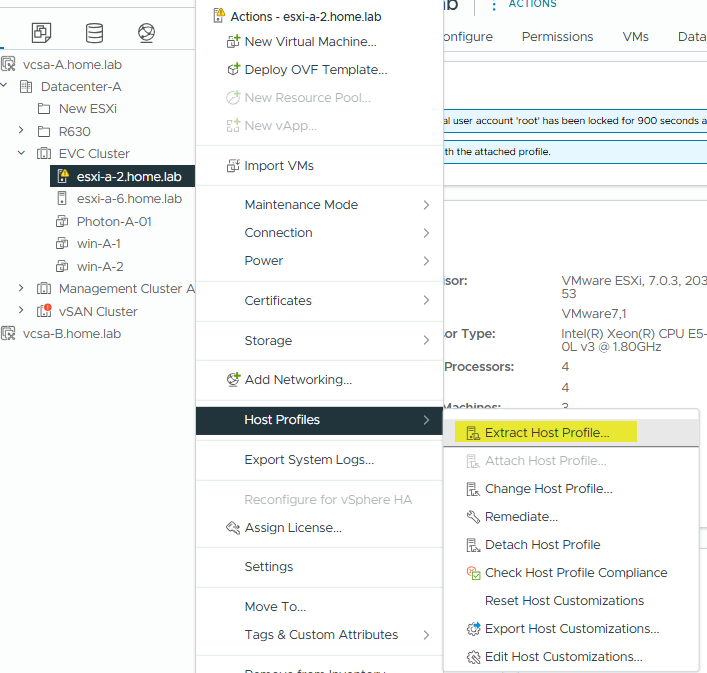This screenshot has height=673, width=707.
Task: Click the vcsa-B.home.lab vCenter icon
Action: 8,334
